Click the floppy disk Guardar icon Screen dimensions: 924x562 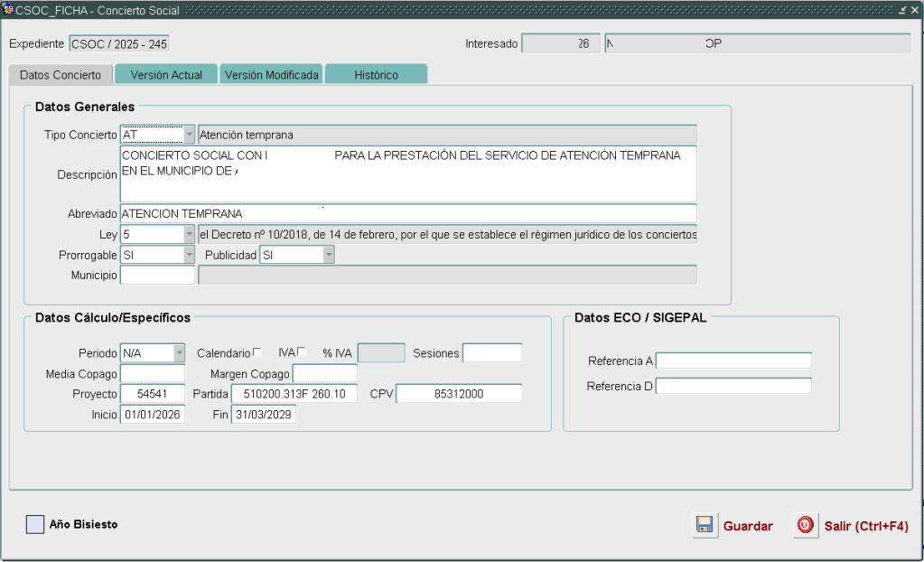tap(705, 526)
